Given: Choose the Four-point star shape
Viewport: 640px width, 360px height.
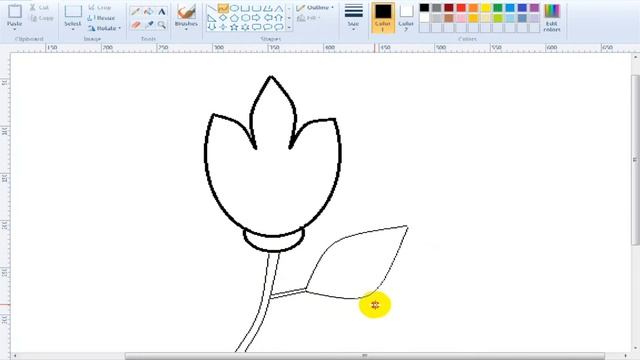Looking at the screenshot, I should (x=223, y=27).
